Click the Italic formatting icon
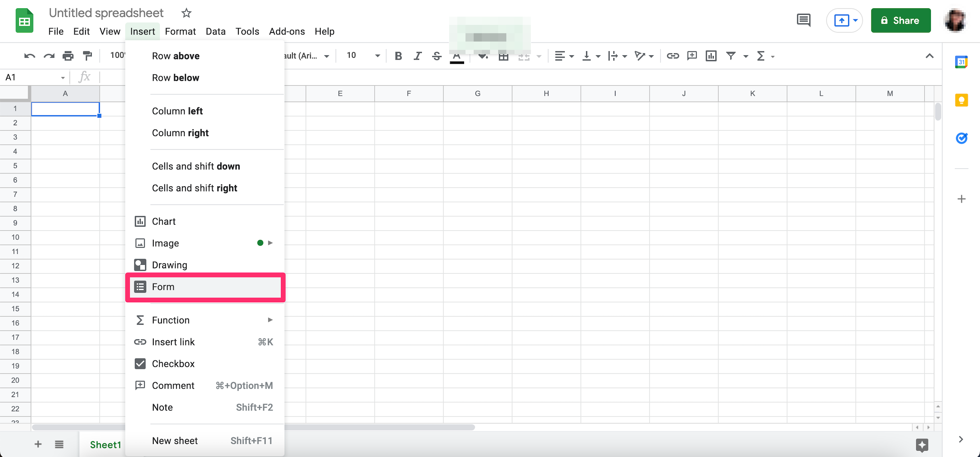The height and width of the screenshot is (457, 980). [x=417, y=56]
